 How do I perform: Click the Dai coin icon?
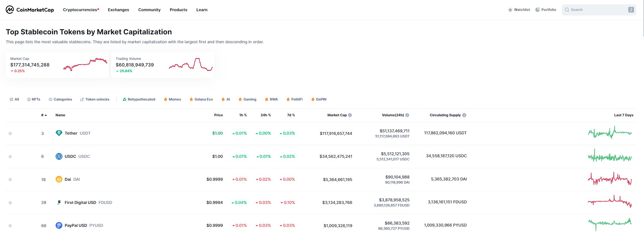tap(59, 179)
